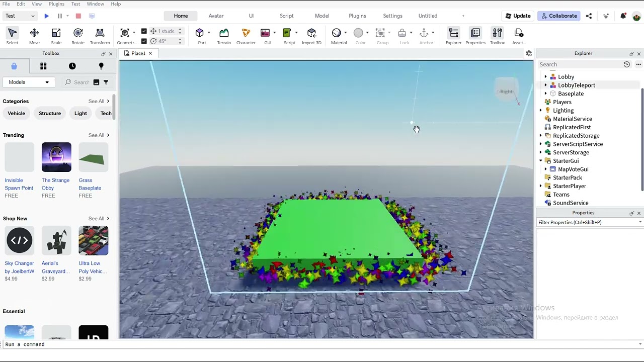Click the Group tool icon

[x=380, y=33]
